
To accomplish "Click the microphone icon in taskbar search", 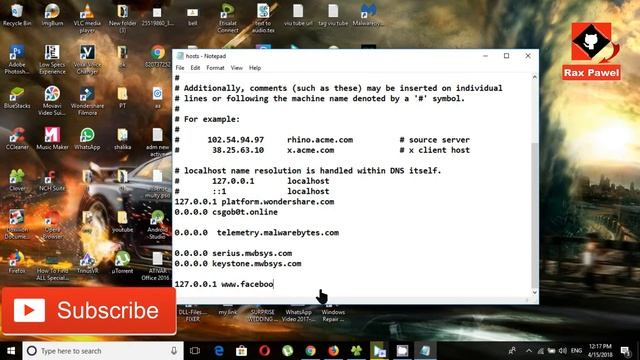I will click(174, 351).
